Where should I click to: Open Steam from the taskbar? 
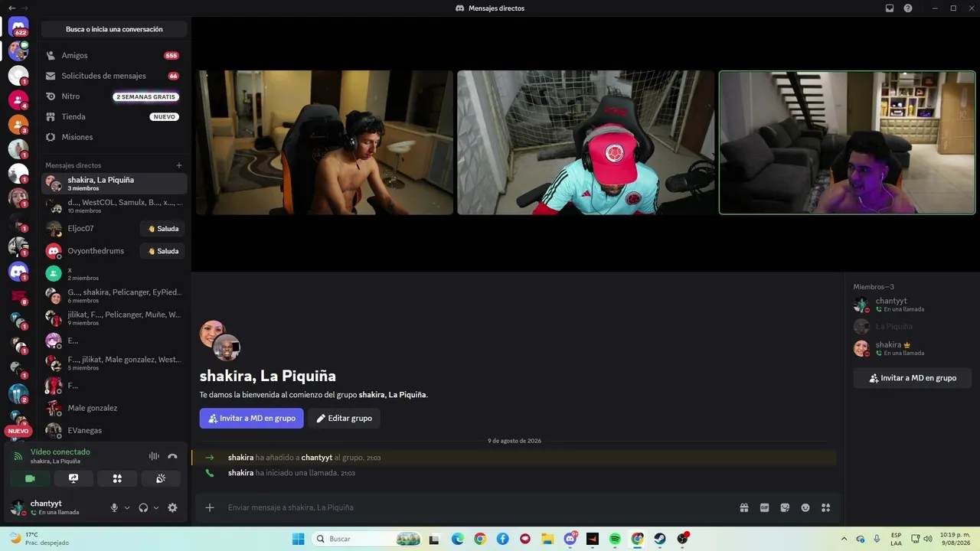(660, 539)
